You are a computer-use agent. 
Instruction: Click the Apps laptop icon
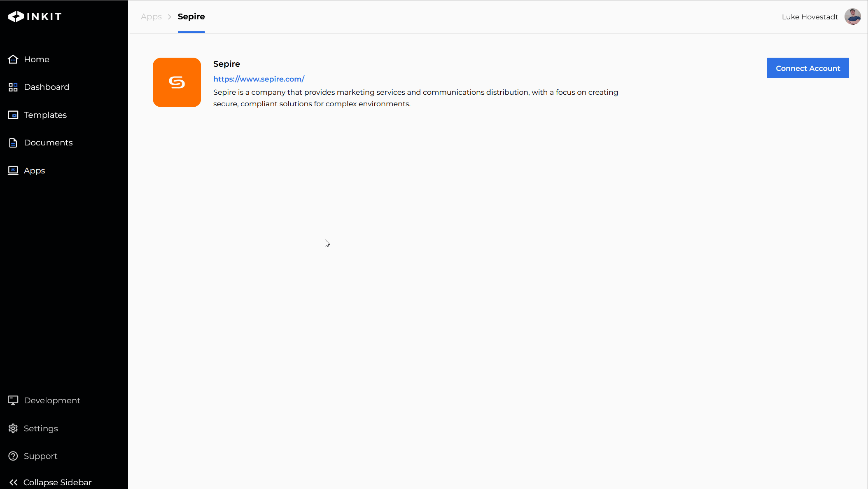(x=13, y=171)
